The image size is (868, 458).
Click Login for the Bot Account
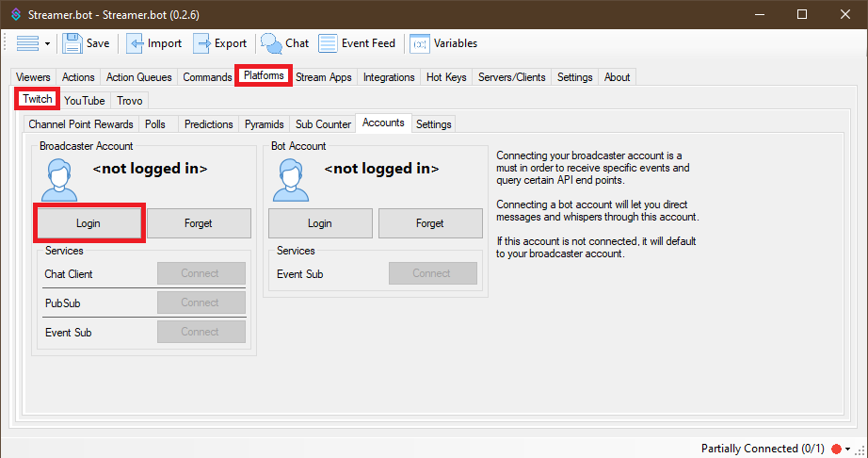click(320, 223)
